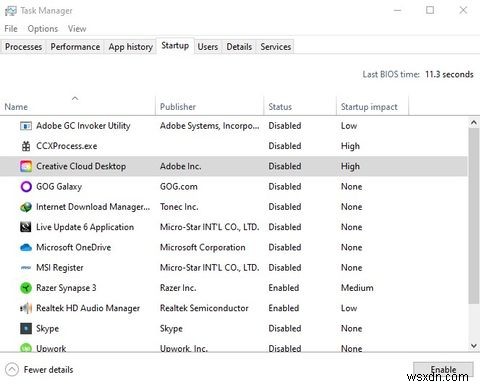
Task: Click the Realtek Semiconductor publisher cell
Action: coord(204,308)
